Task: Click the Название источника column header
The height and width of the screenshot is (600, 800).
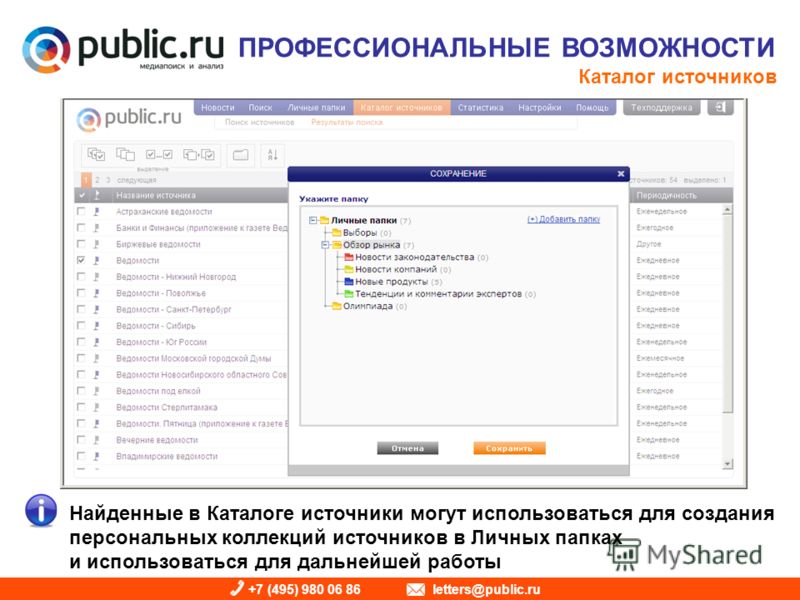Action: (x=156, y=195)
